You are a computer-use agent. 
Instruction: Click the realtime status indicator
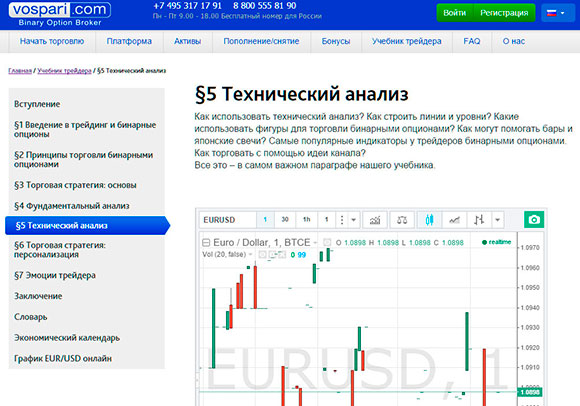(496, 242)
